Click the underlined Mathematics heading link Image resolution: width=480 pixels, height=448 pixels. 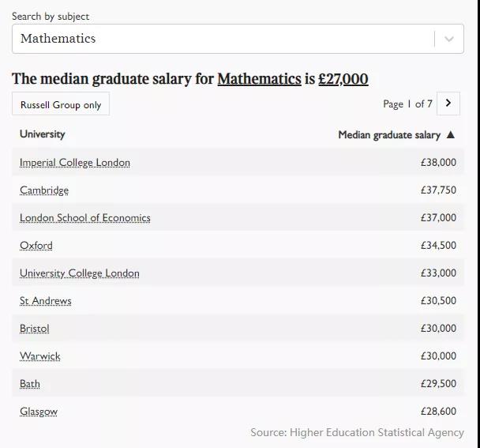pos(259,79)
